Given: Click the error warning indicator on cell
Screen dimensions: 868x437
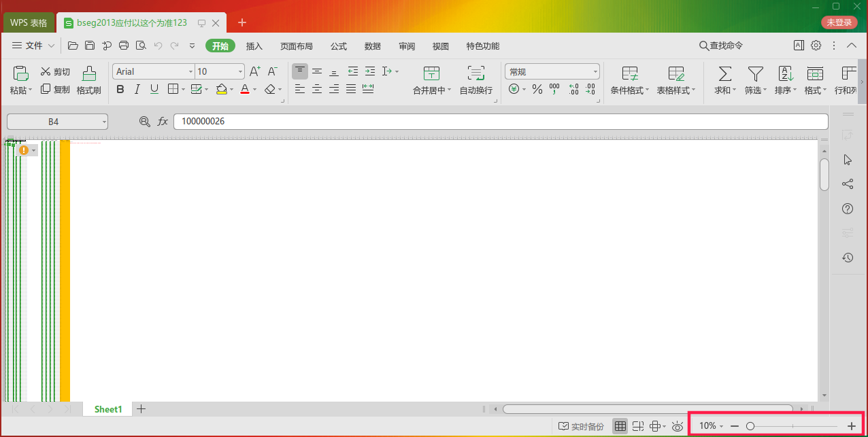Looking at the screenshot, I should [24, 150].
